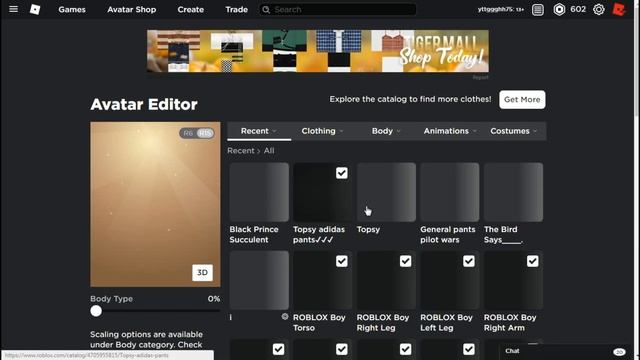Viewport: 640px width, 360px height.
Task: Open the hamburger navigation menu
Action: coord(13,9)
